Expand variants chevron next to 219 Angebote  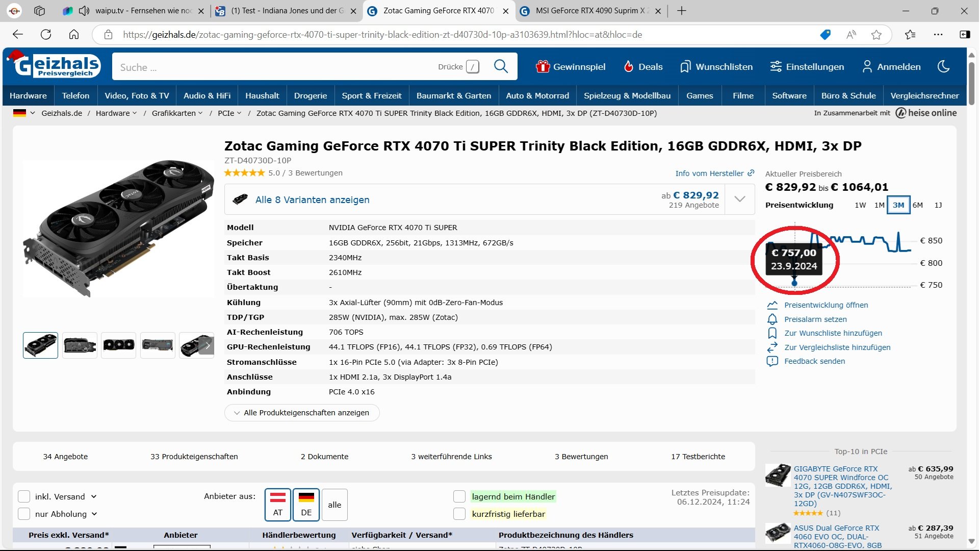coord(740,199)
